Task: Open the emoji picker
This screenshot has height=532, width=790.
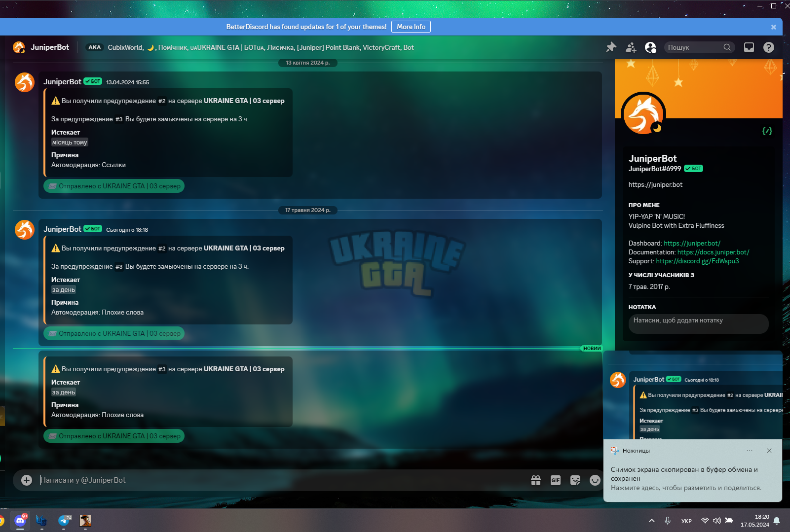Action: 595,480
